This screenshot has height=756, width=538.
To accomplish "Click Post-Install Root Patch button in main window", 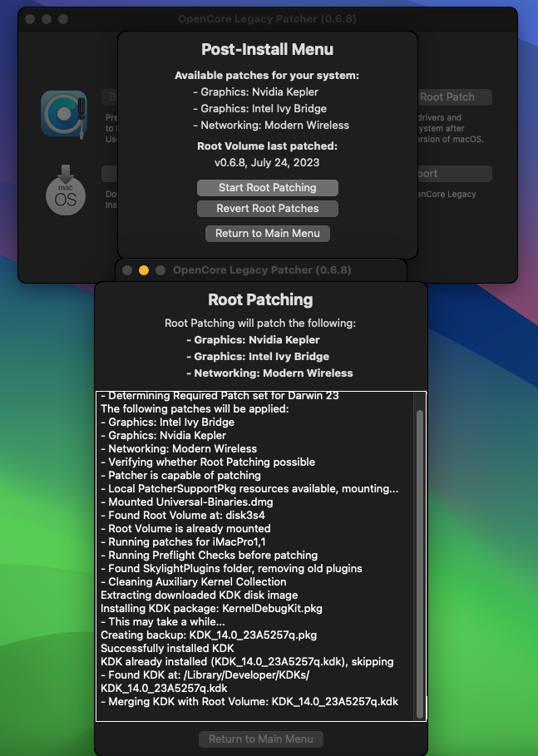I will (454, 97).
